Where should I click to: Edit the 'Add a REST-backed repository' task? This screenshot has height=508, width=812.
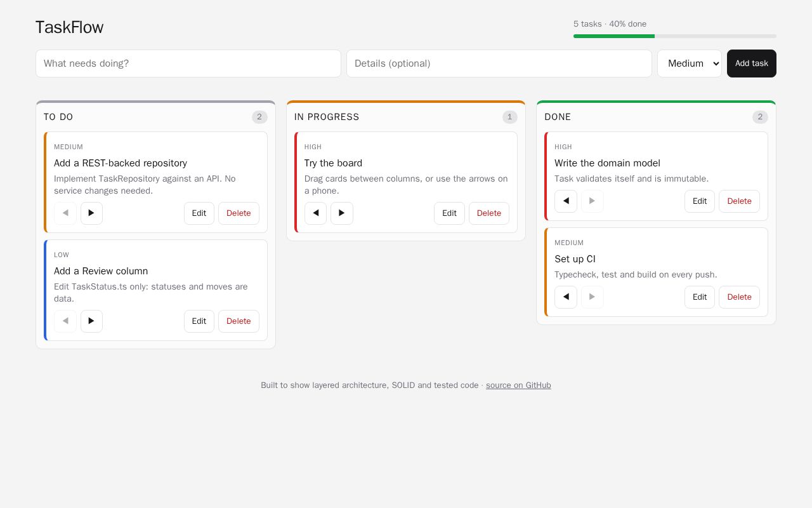point(199,213)
